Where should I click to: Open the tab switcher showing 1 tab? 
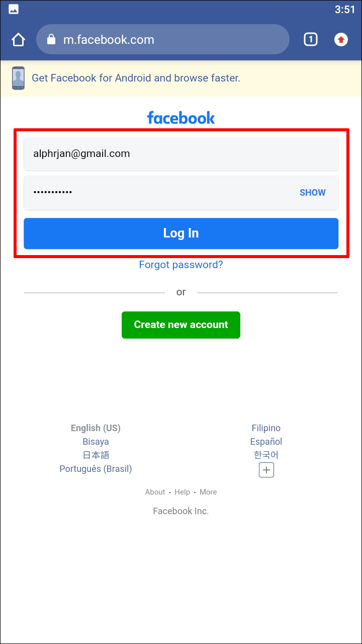tap(311, 39)
